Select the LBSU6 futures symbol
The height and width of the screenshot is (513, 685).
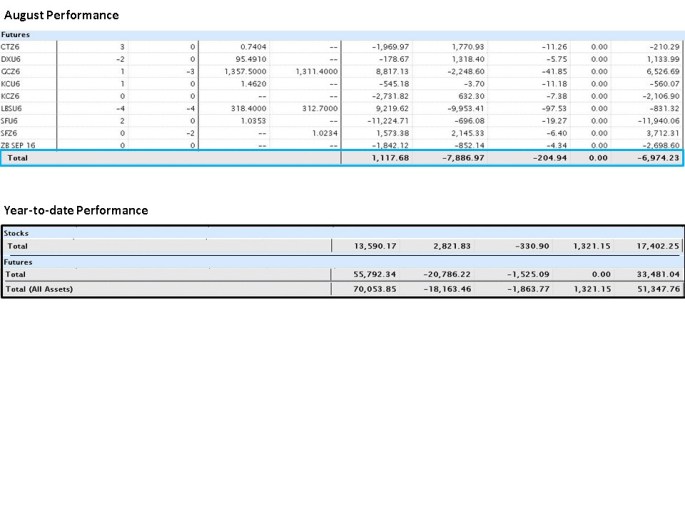click(12, 108)
